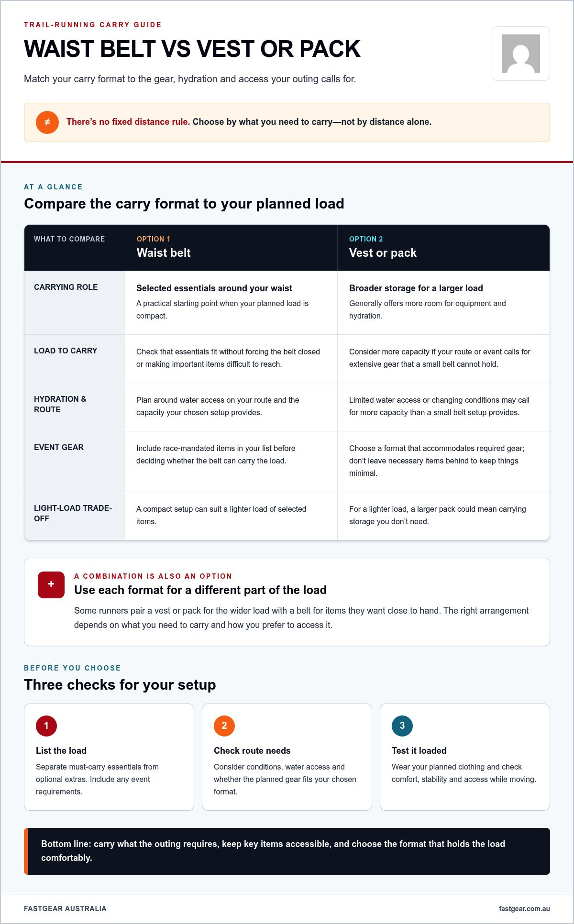Click the EVENT GEAR row label
Viewport: 574px width, 924px height.
tap(59, 447)
